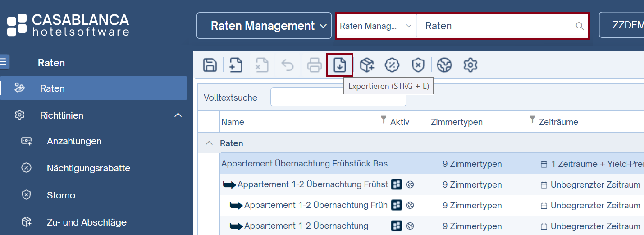Sort by the Name column header

coord(233,122)
